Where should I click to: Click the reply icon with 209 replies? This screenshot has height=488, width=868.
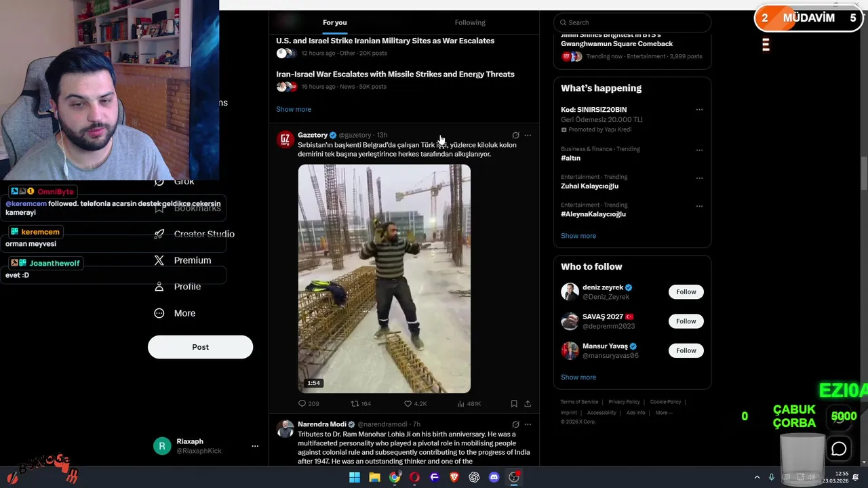click(302, 403)
